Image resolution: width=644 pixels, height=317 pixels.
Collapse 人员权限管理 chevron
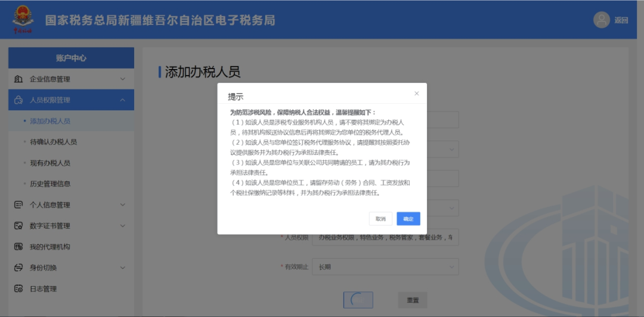122,100
